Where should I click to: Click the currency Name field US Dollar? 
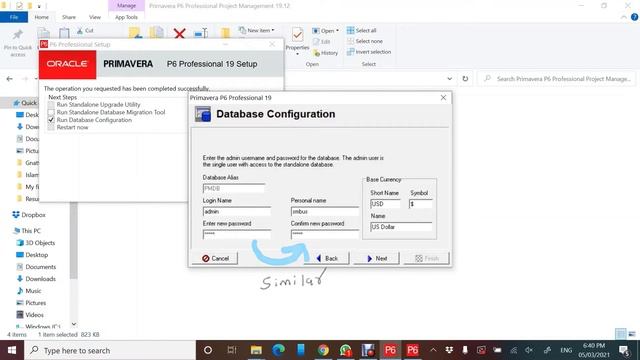click(401, 227)
